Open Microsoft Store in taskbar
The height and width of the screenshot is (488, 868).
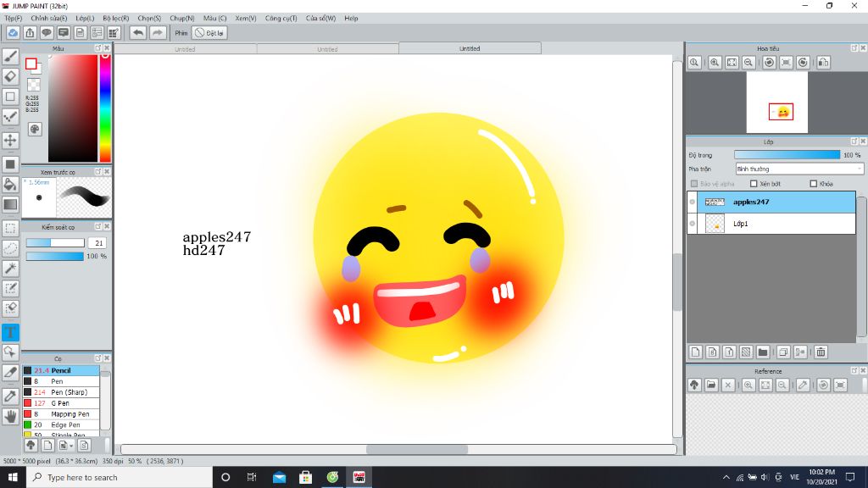point(305,477)
